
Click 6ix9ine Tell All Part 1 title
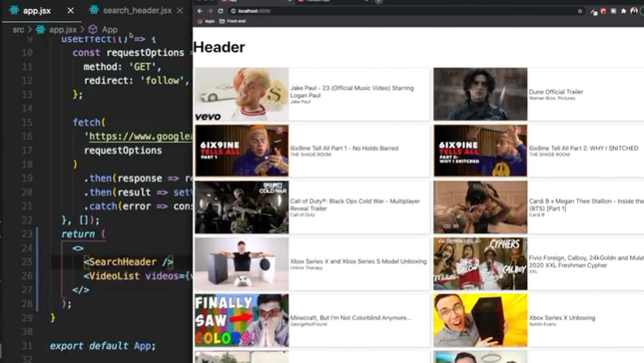point(344,149)
